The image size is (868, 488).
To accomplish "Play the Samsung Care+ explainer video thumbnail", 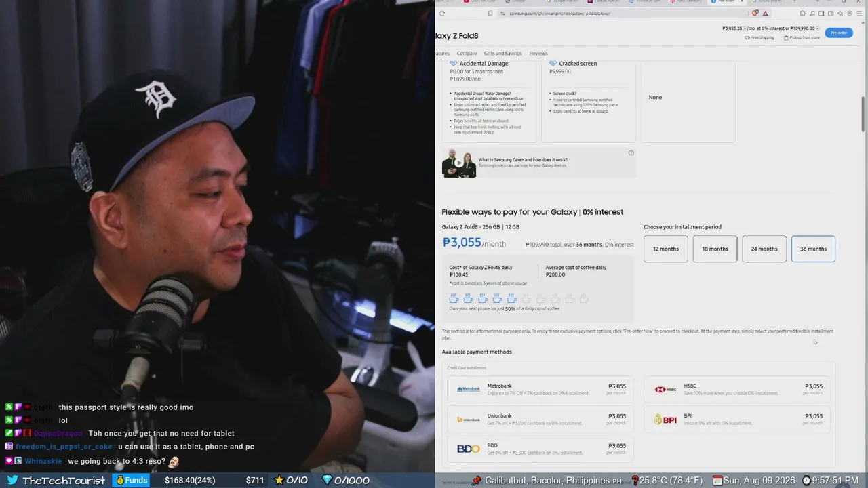I will pos(459,163).
